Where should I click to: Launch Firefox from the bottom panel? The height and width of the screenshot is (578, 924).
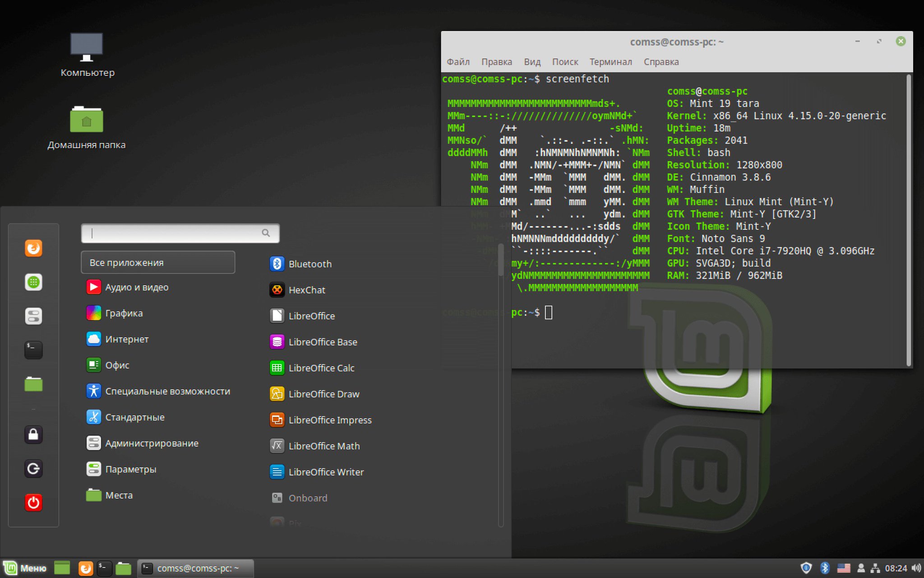point(85,568)
